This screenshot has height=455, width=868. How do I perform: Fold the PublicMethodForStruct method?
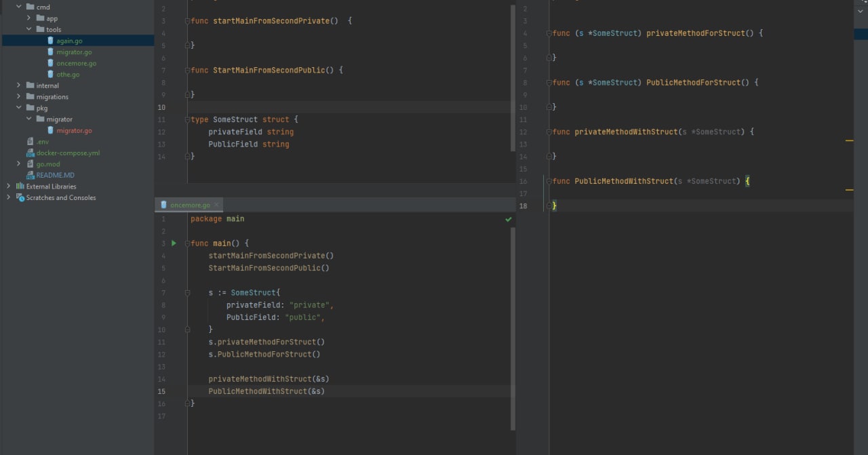(549, 83)
